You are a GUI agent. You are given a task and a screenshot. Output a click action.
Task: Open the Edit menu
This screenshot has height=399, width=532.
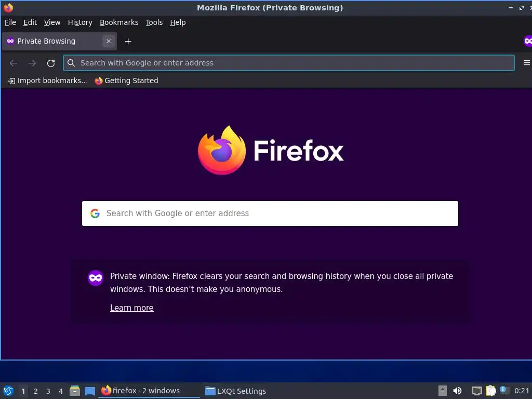click(x=30, y=22)
